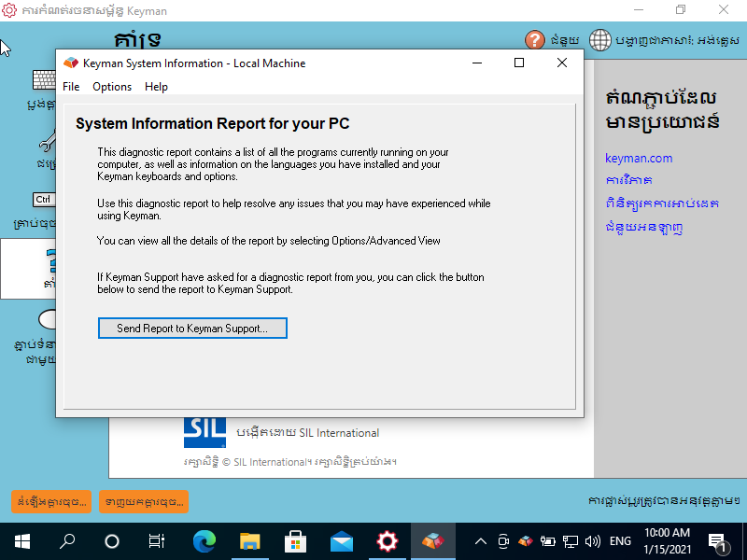Open Cortana from the taskbar

tap(112, 541)
